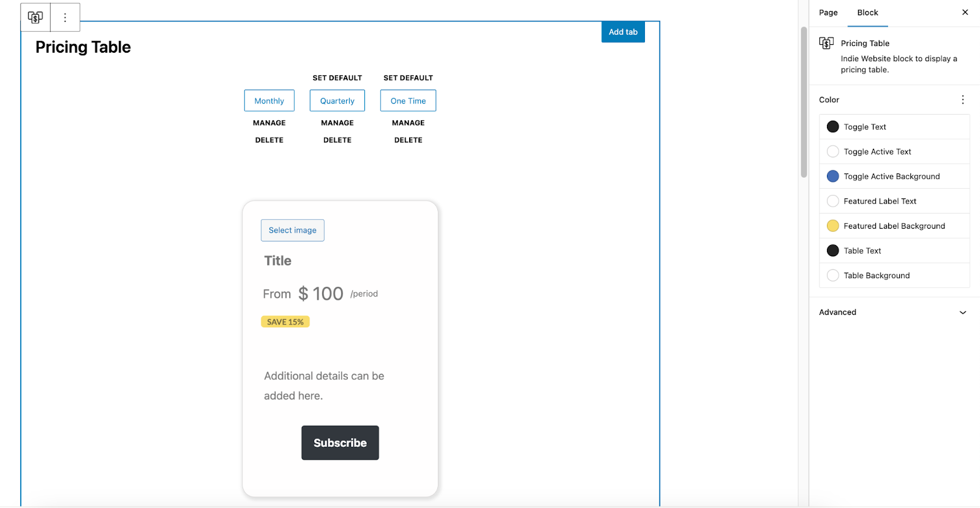Open Toggle Text color setting
Screen dimensions: 980x508
click(x=864, y=127)
